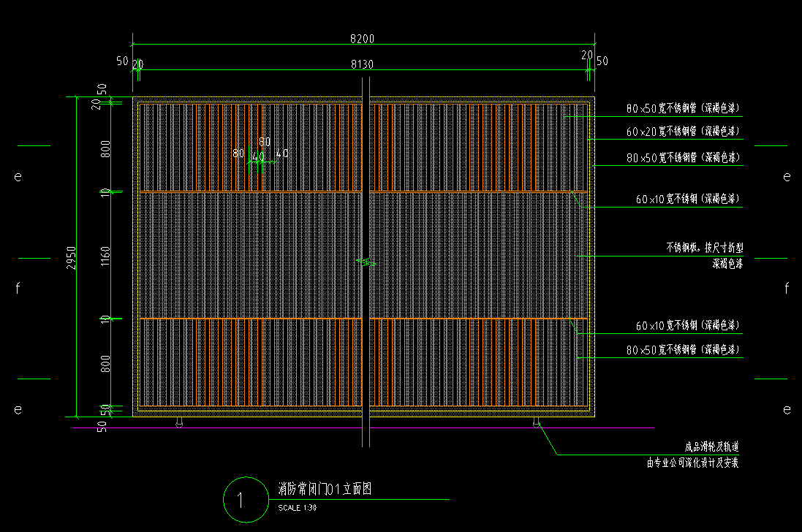Select the 1160 middle panel height dimension

[x=105, y=256]
